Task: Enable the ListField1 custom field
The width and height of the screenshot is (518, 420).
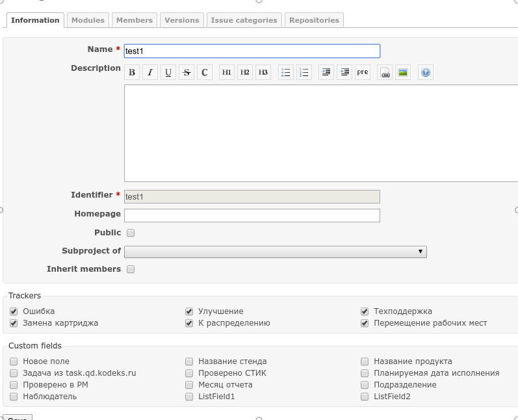Action: (189, 397)
